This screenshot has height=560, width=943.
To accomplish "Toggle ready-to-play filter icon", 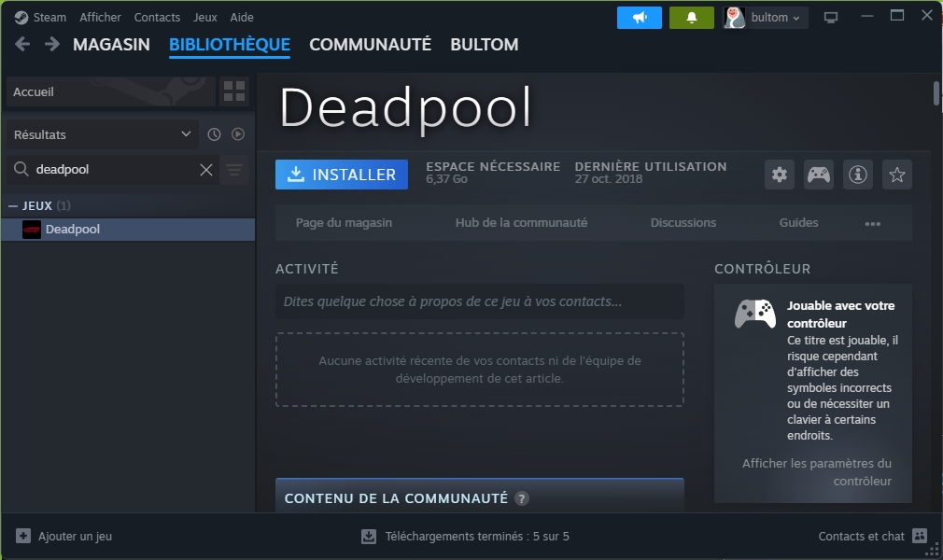I will (x=238, y=134).
